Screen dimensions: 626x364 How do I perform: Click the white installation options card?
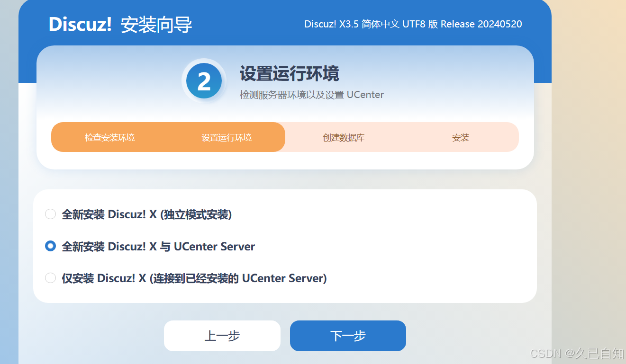[x=284, y=246]
